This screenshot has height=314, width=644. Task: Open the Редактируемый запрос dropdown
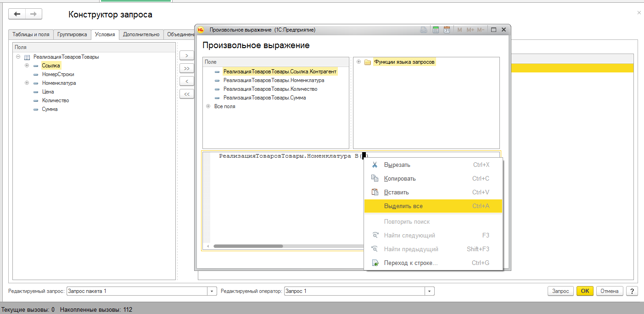coord(212,291)
